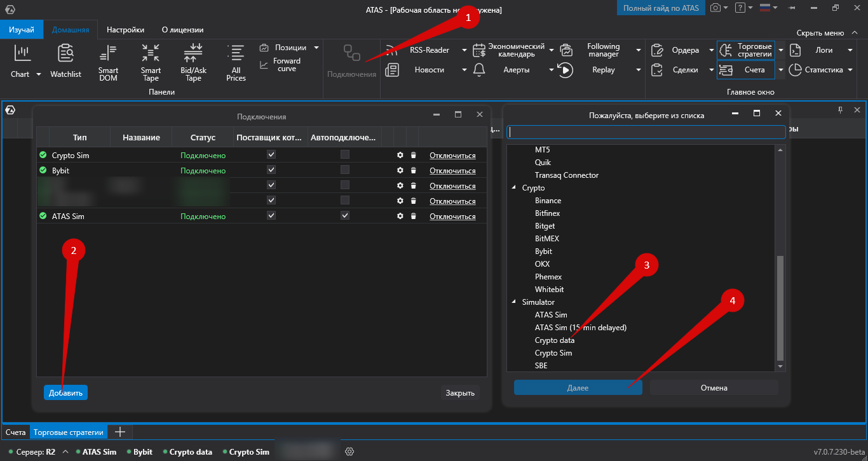Switch to the Настройки ribbon tab
Viewport: 868px width, 461px height.
click(x=125, y=30)
